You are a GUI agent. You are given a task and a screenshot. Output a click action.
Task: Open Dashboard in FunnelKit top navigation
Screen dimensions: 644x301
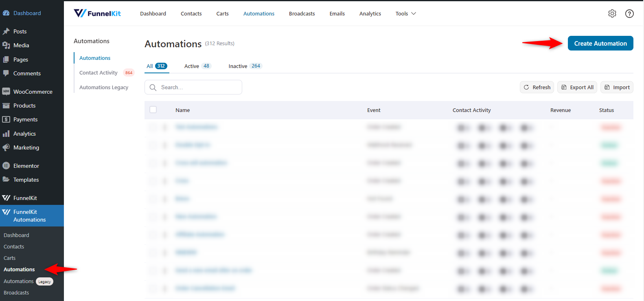point(153,13)
